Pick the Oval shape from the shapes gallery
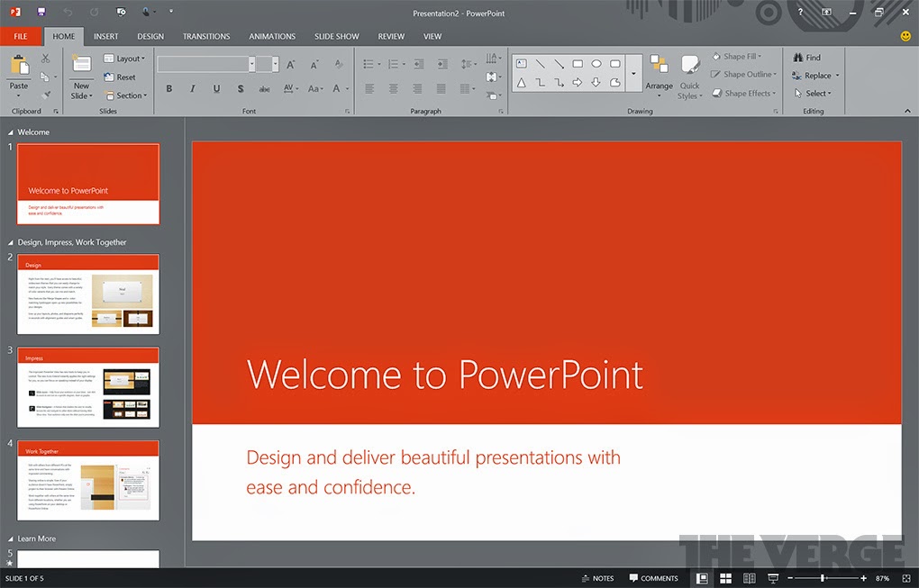The width and height of the screenshot is (919, 588). [x=596, y=64]
